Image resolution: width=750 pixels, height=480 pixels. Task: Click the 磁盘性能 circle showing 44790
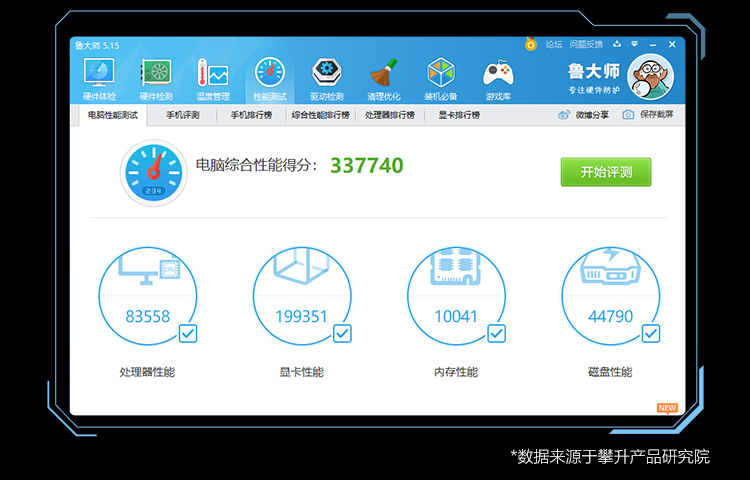tap(611, 296)
